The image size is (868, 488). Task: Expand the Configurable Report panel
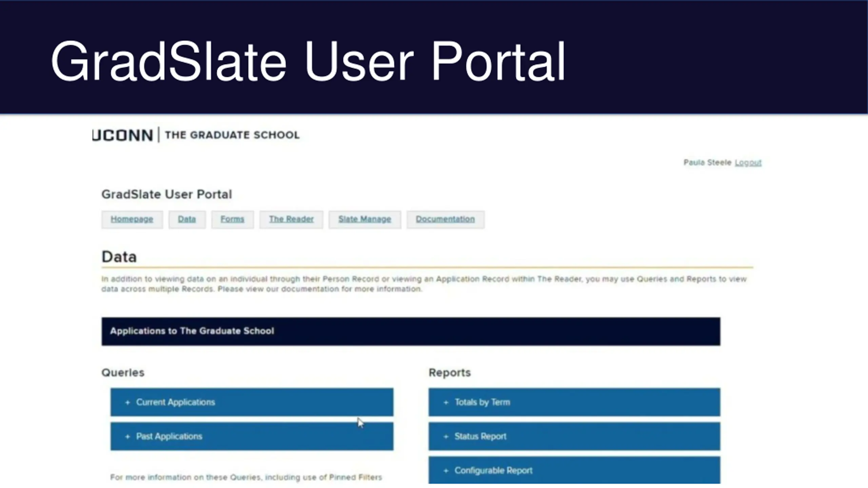pyautogui.click(x=574, y=470)
